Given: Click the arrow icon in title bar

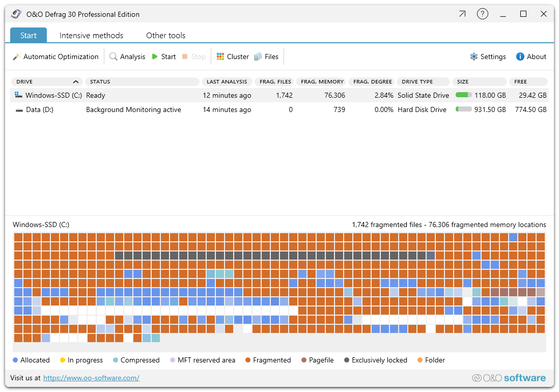Looking at the screenshot, I should click(x=462, y=14).
